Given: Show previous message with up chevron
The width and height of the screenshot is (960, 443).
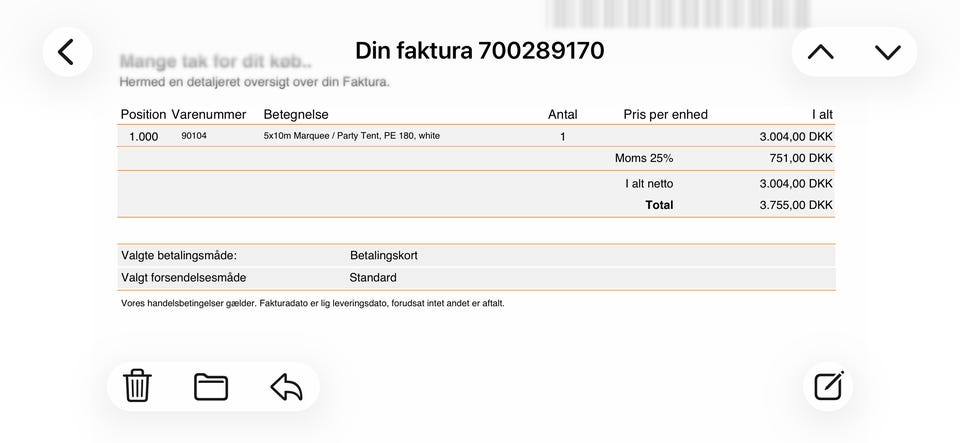Looking at the screenshot, I should [821, 52].
